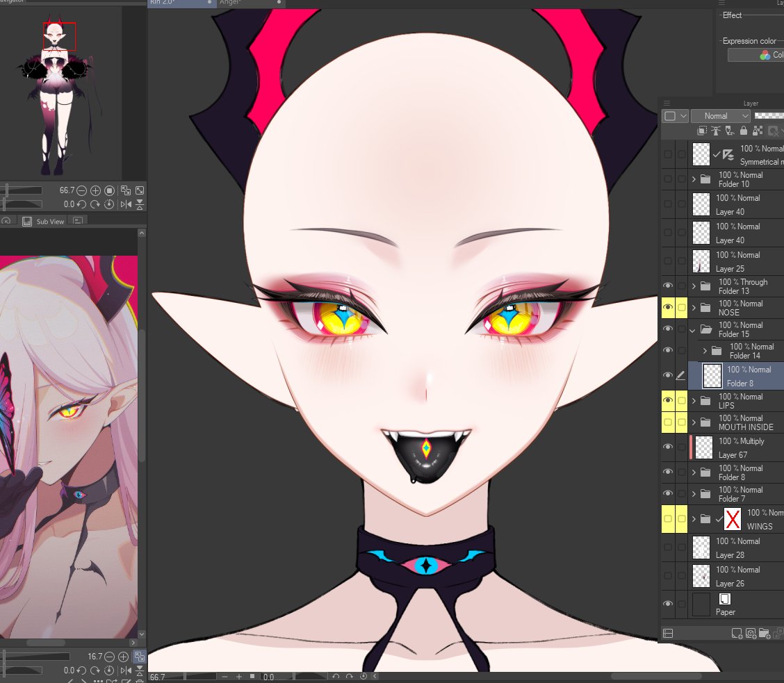This screenshot has height=683, width=784.
Task: Set layer as Draft Layer icon
Action: pyautogui.click(x=730, y=131)
